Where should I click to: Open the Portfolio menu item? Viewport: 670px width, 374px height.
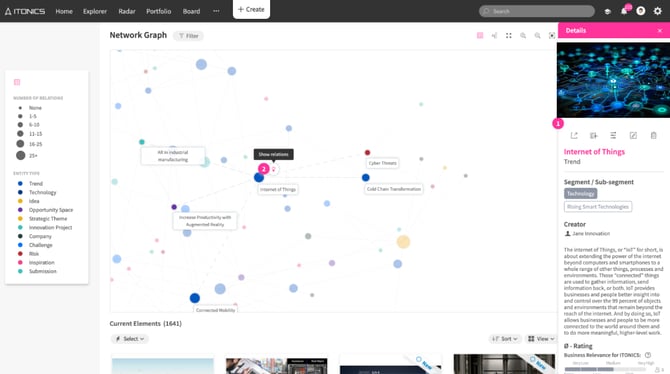pos(159,11)
